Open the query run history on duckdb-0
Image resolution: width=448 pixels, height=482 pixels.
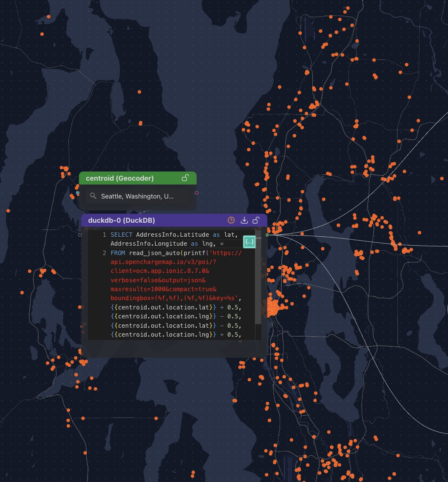(x=231, y=220)
